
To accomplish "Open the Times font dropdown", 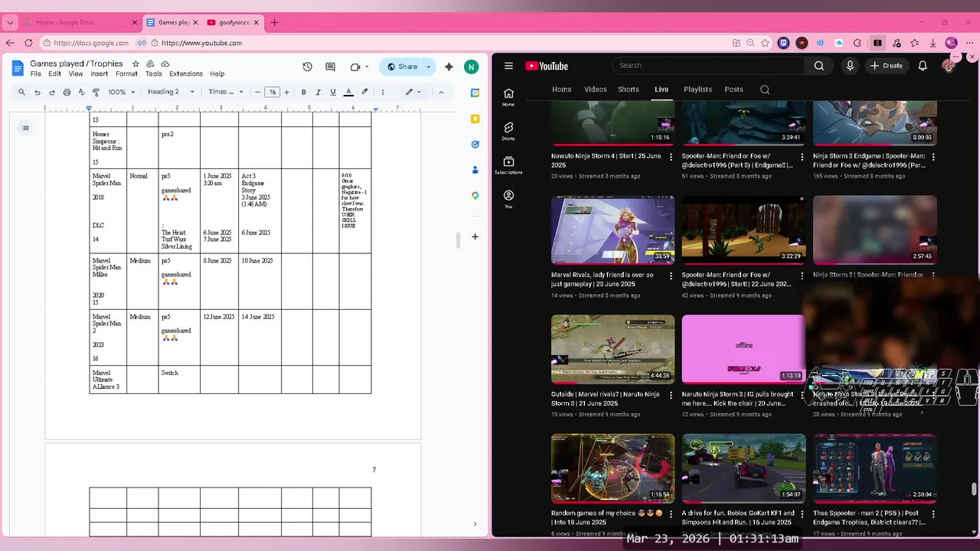I will tap(226, 92).
